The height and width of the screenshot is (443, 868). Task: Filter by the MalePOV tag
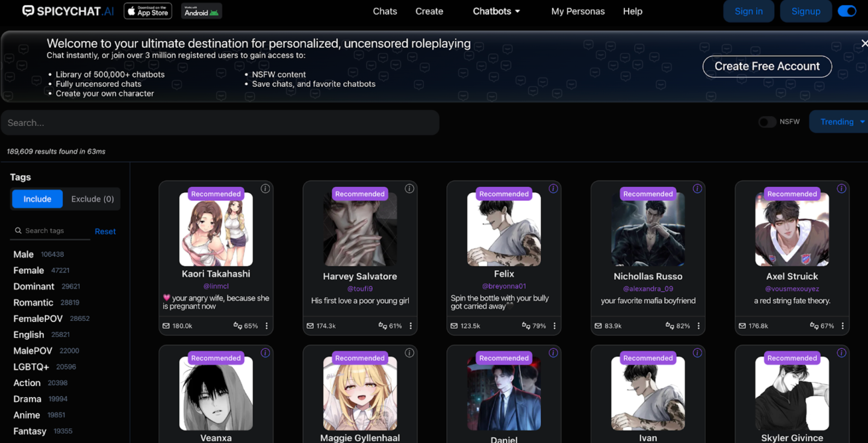click(x=33, y=351)
